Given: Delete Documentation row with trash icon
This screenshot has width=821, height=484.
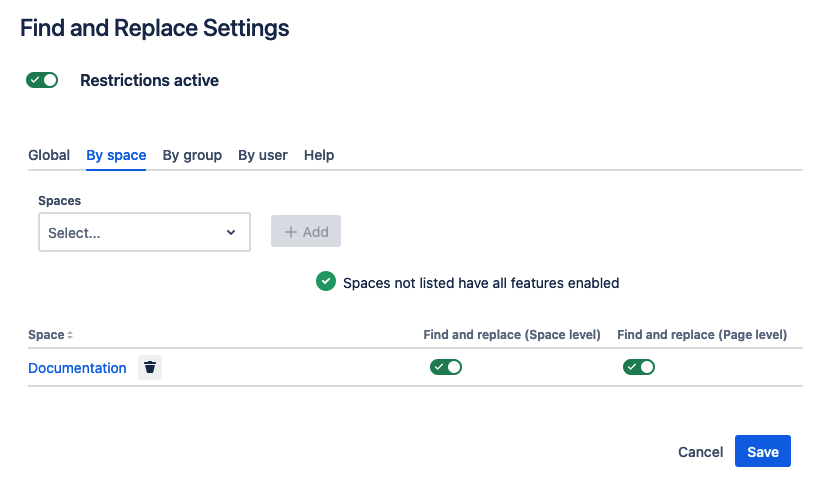Looking at the screenshot, I should point(150,367).
